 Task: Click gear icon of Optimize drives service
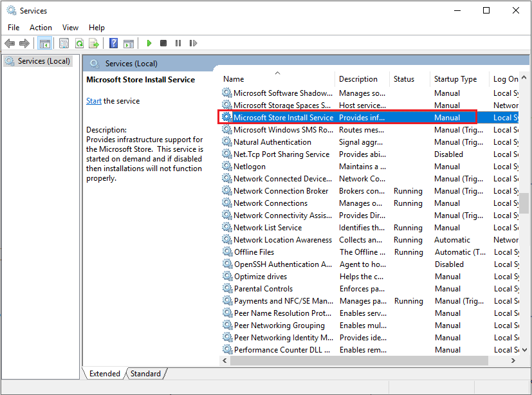pos(227,276)
